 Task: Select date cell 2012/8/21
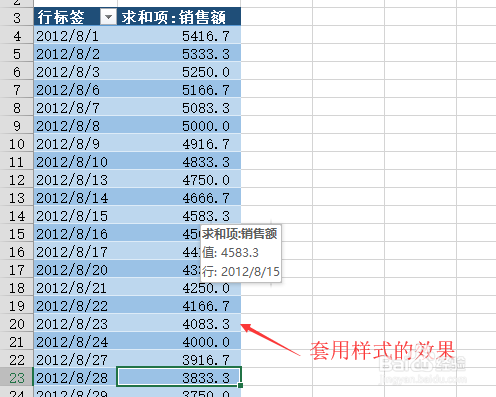point(75,288)
